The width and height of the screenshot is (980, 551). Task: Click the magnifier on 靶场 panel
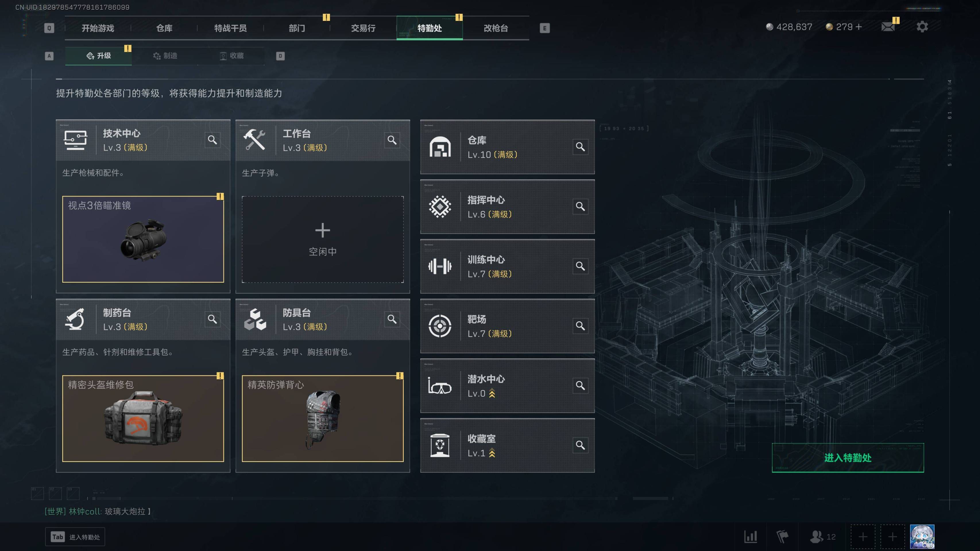click(x=580, y=326)
